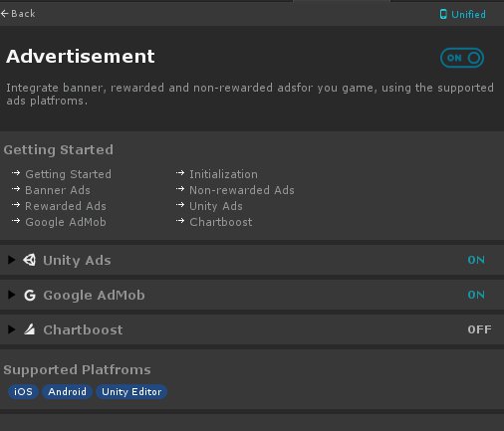Click the Advertisement title text

click(81, 56)
